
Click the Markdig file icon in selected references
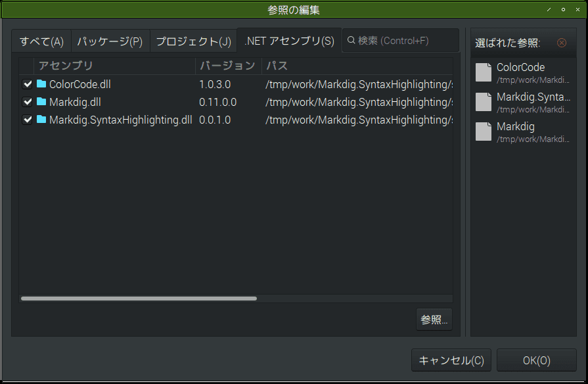(x=484, y=132)
